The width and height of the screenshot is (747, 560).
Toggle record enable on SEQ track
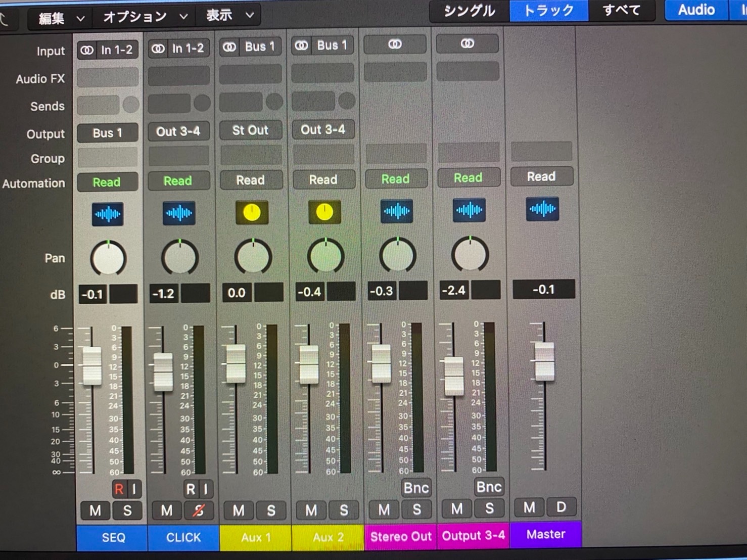point(119,489)
